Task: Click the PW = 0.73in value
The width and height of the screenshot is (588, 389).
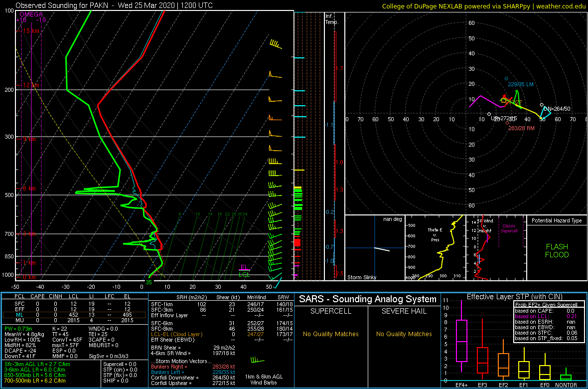Action: [19, 329]
